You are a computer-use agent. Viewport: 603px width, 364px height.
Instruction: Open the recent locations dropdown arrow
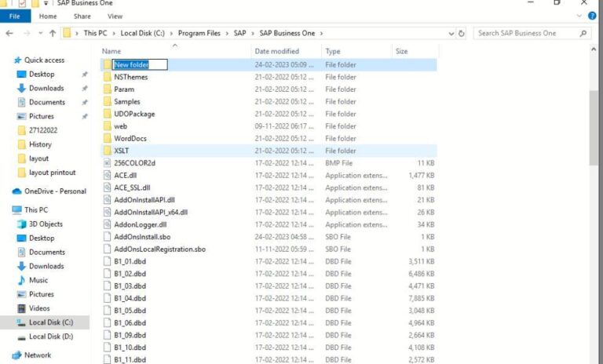pos(40,34)
